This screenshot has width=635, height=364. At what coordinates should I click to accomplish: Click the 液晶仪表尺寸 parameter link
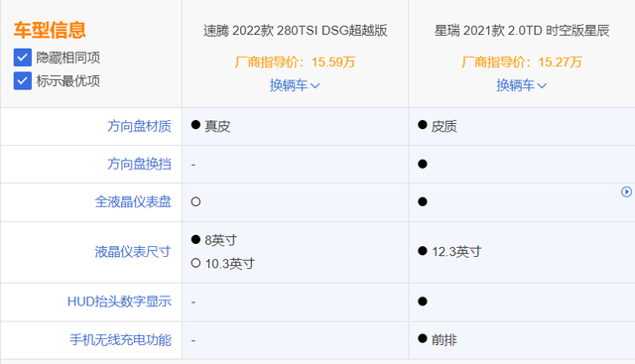click(x=133, y=252)
